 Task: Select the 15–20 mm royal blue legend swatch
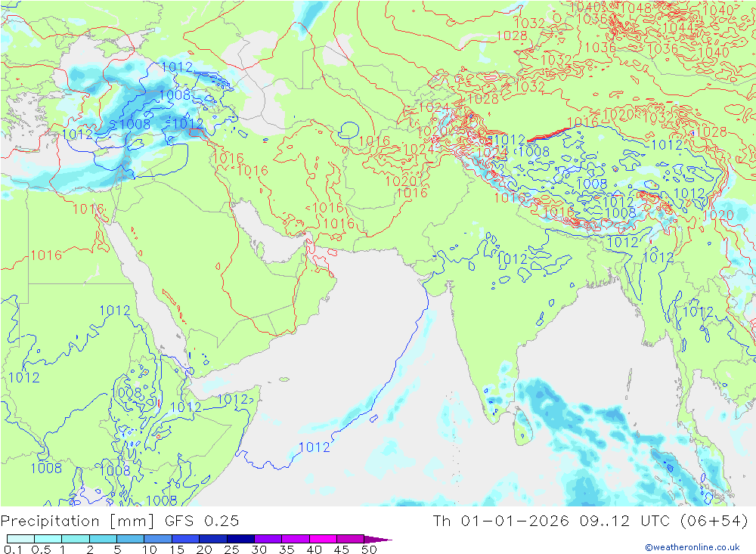pyautogui.click(x=185, y=539)
